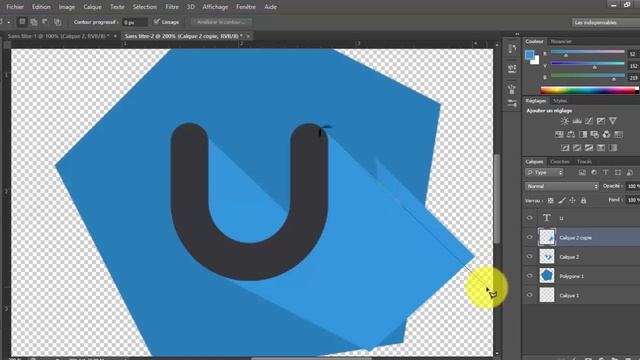Choose the subtract from selection icon
Viewport: 640px width, 360px height.
point(45,22)
